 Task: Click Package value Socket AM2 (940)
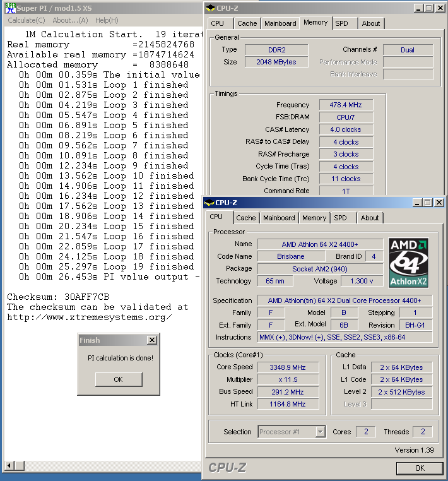320,269
